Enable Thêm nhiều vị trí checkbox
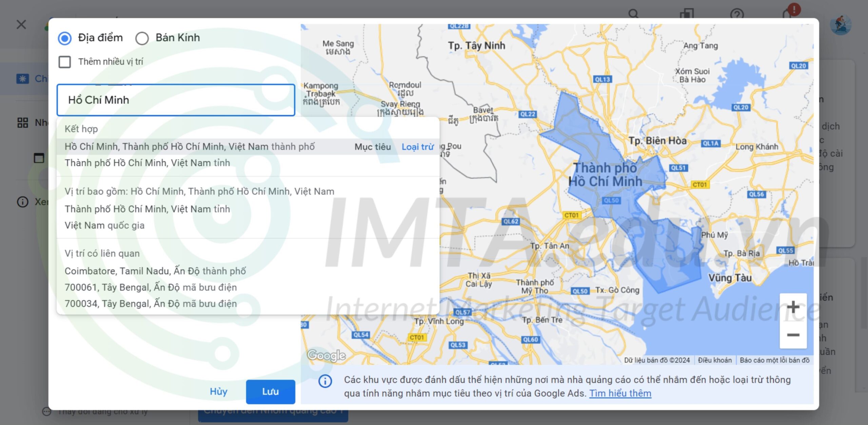This screenshot has height=425, width=868. (x=65, y=62)
